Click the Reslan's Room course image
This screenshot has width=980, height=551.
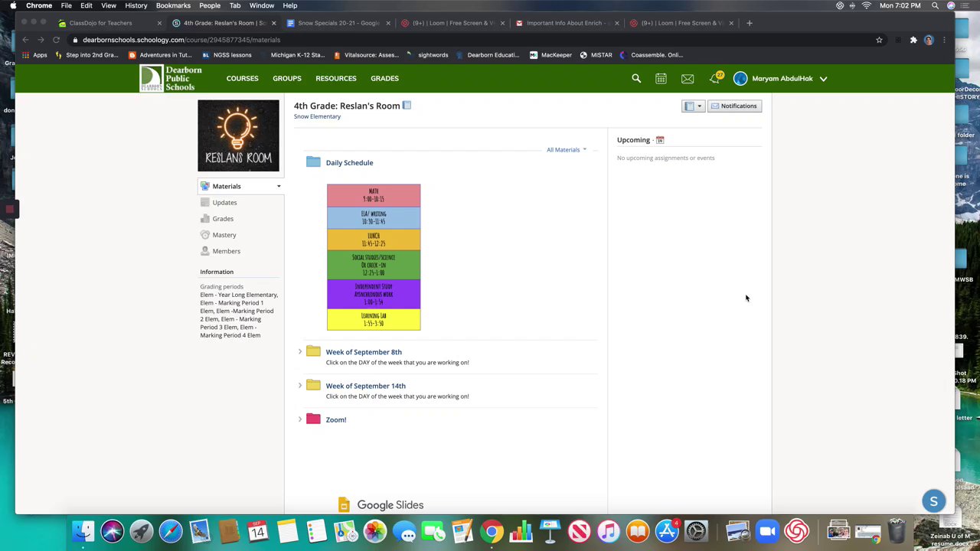(238, 135)
